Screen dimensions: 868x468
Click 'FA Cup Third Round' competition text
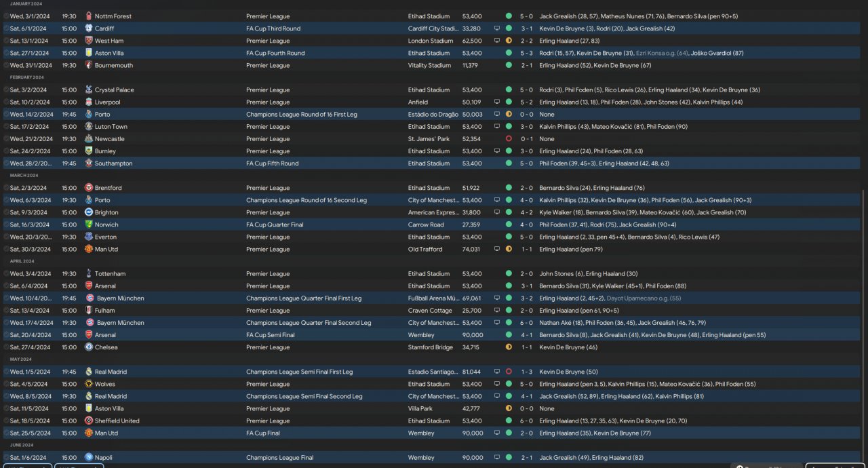(x=273, y=28)
